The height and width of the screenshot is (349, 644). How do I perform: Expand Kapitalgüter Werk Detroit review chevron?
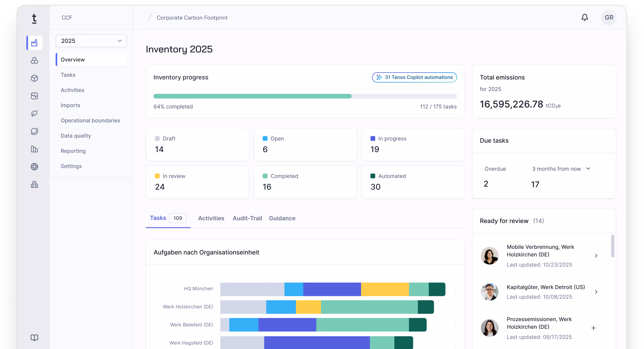[596, 292]
